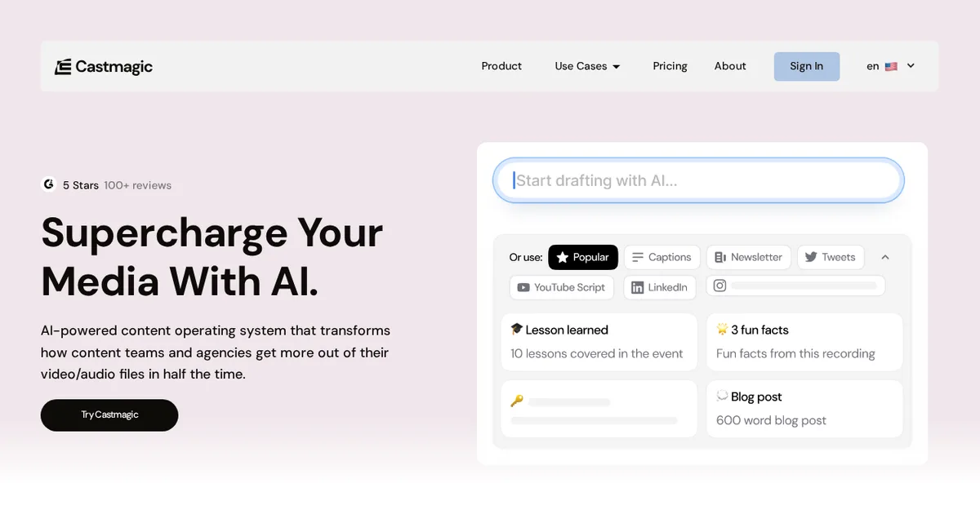Click the Newsletter layout icon
The height and width of the screenshot is (514, 980).
720,257
